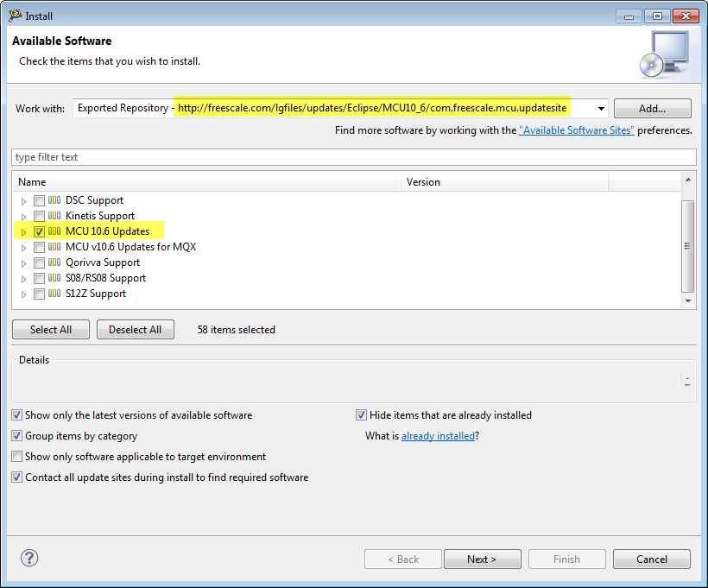Click the S12Z Support category icon
Viewport: 708px width, 588px height.
tap(54, 294)
